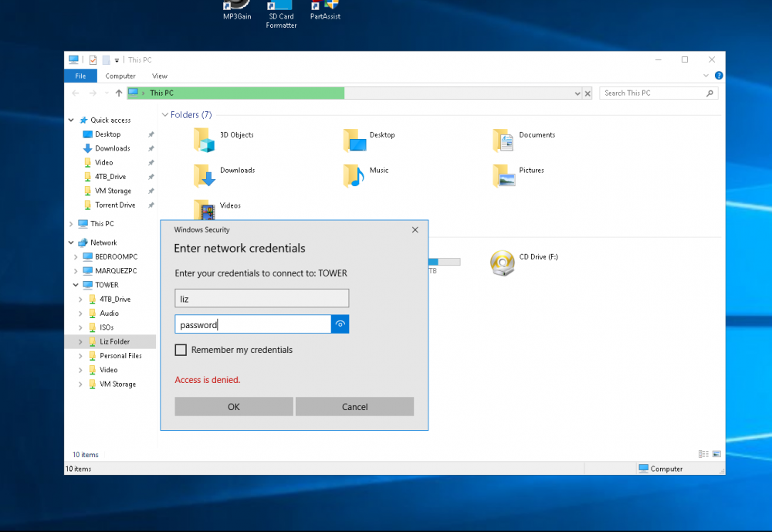Open the SD Card Formatter desktop shortcut
Screen dimensions: 772x532
pos(281,14)
